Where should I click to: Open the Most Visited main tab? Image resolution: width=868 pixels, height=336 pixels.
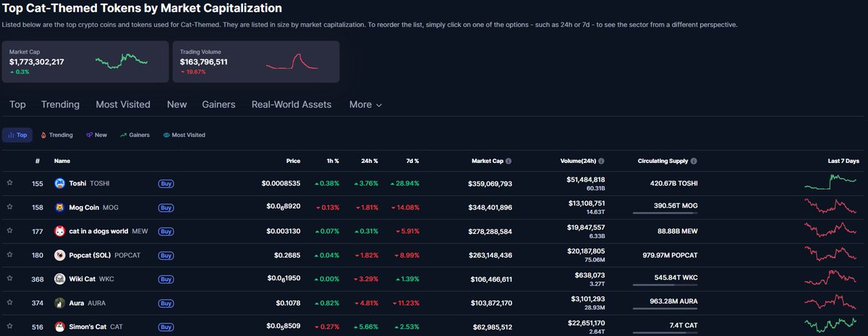coord(123,104)
